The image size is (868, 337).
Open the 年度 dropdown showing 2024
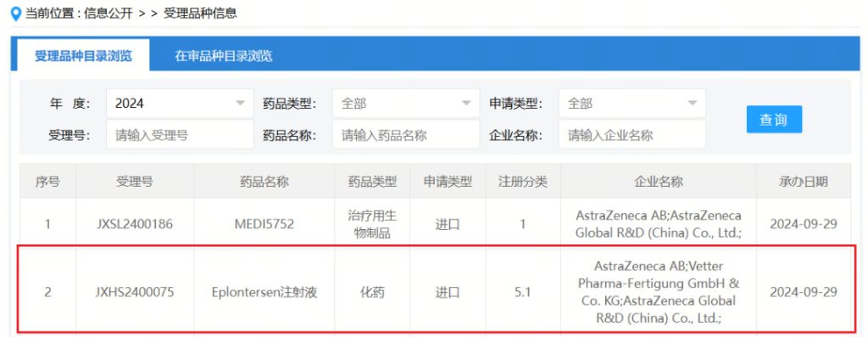click(x=180, y=103)
